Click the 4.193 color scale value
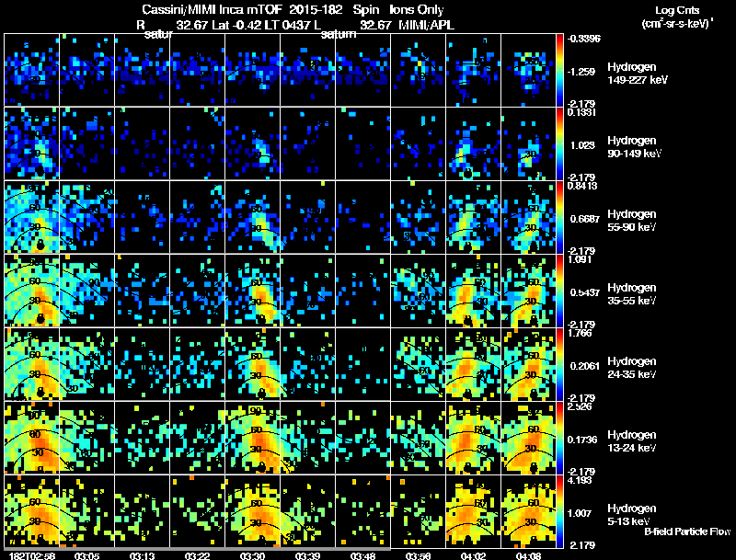This screenshot has height=560, width=736. coord(580,480)
